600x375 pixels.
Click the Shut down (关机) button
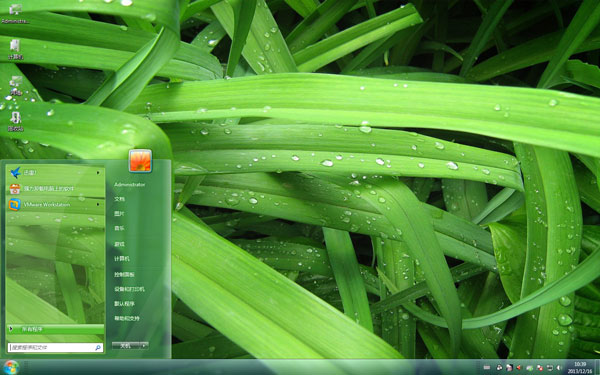[x=126, y=346]
